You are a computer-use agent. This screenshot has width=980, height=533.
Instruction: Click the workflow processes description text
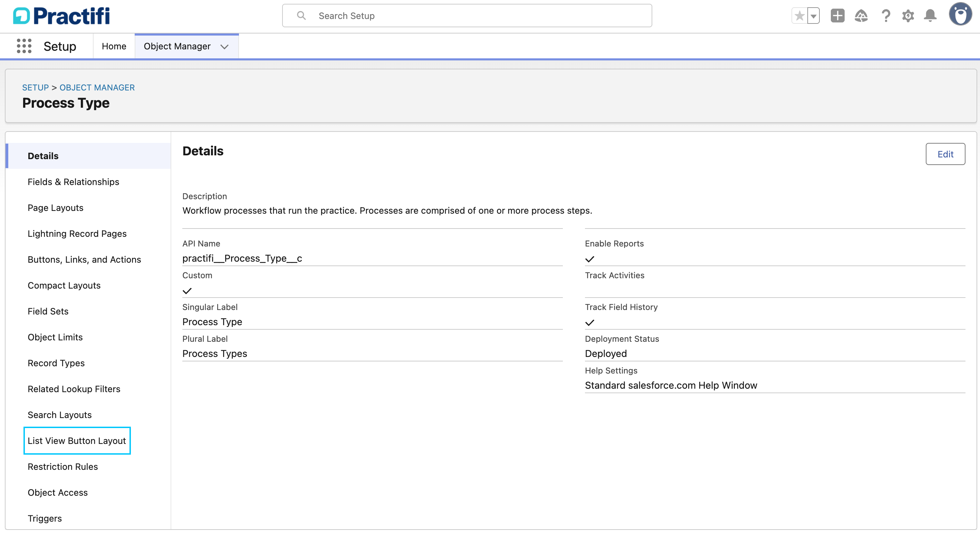(x=387, y=210)
